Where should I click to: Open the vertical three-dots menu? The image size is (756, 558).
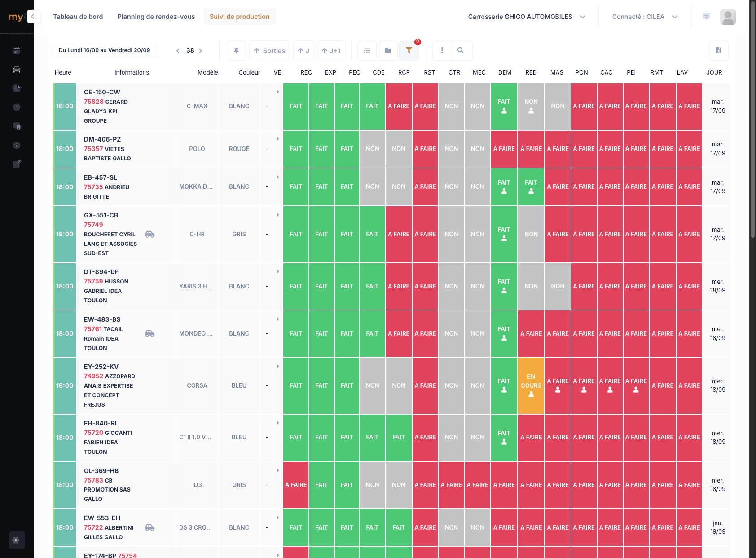(x=442, y=51)
